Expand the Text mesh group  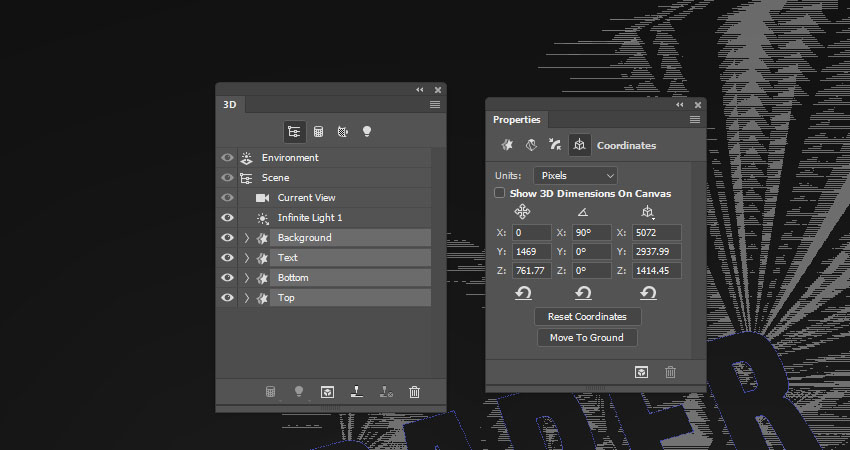click(x=247, y=258)
